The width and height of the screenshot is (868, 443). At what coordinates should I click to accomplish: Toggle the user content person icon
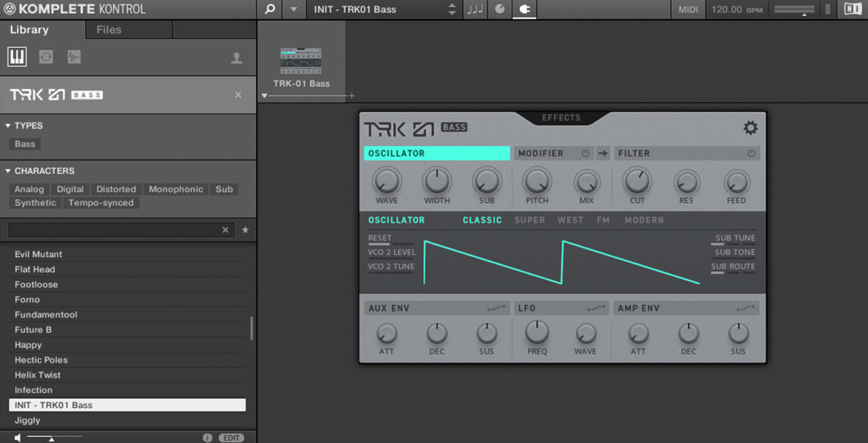click(236, 58)
